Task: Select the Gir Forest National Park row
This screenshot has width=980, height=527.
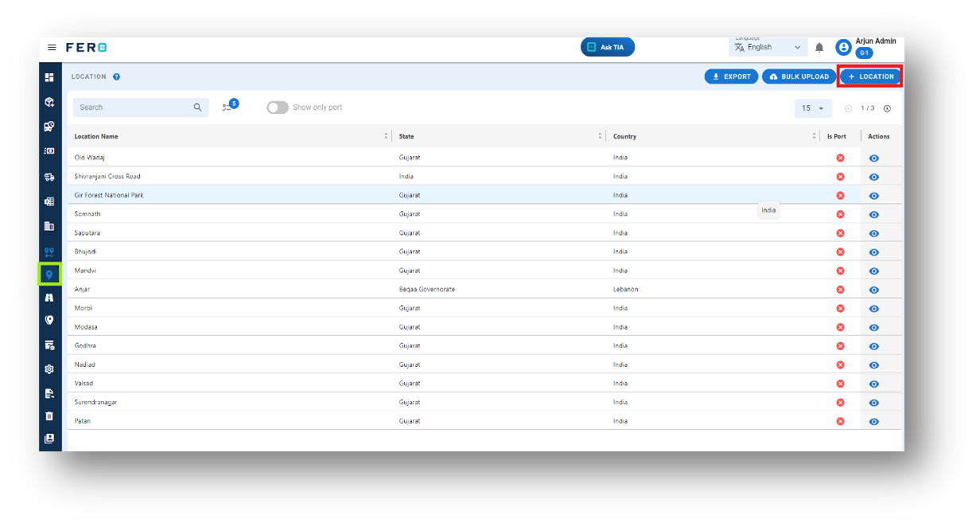Action: [484, 195]
